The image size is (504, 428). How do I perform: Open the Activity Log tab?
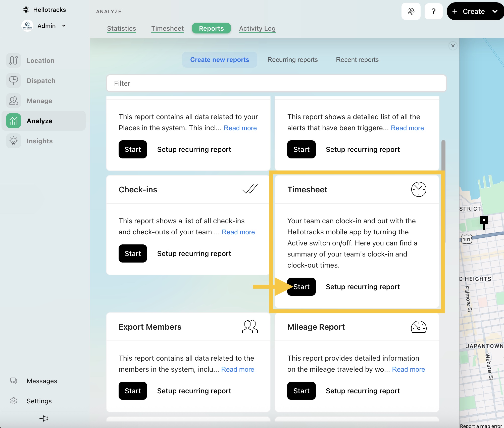click(257, 28)
